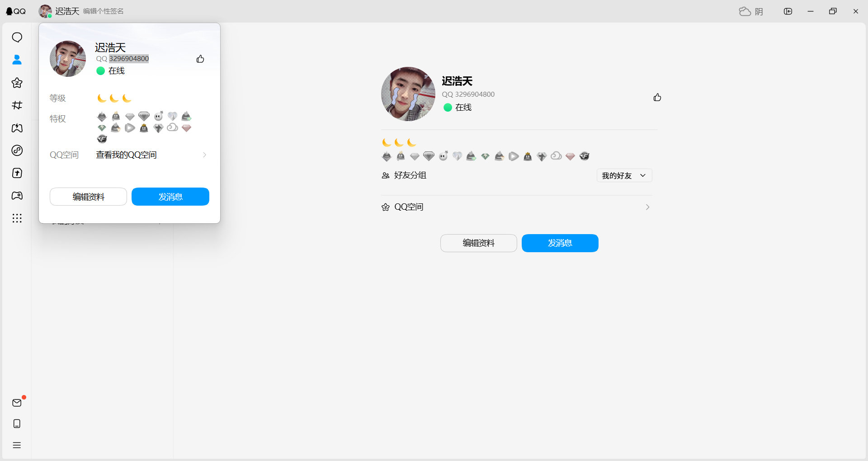Open the 我的好友 group dropdown
The image size is (868, 461).
624,175
